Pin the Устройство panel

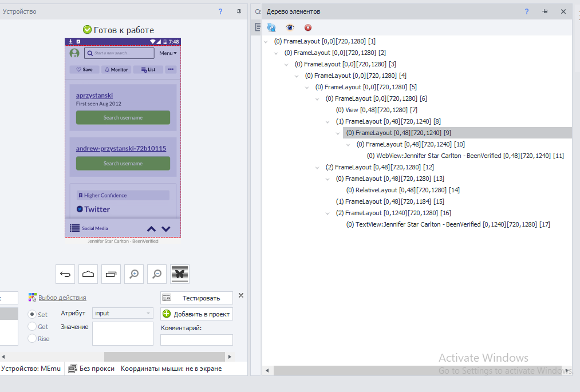[239, 11]
